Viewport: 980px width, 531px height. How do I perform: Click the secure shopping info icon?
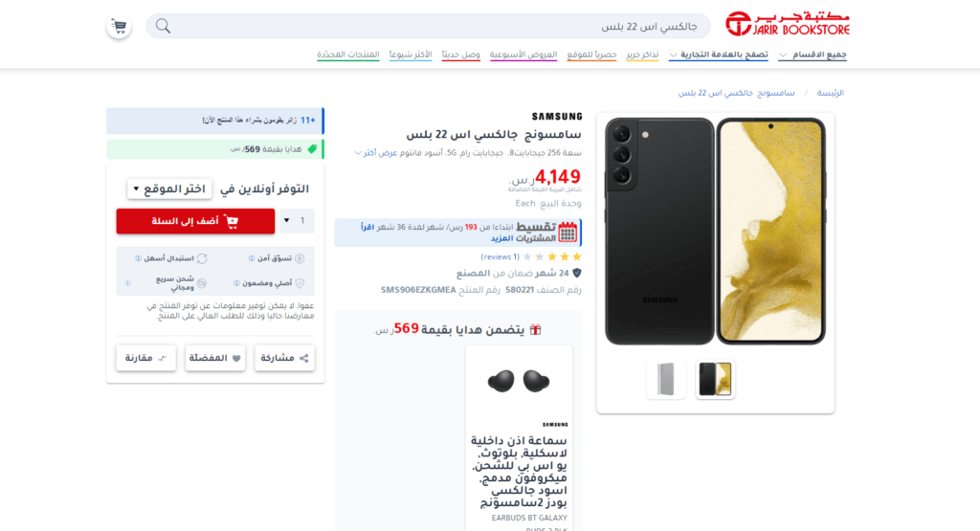[252, 258]
